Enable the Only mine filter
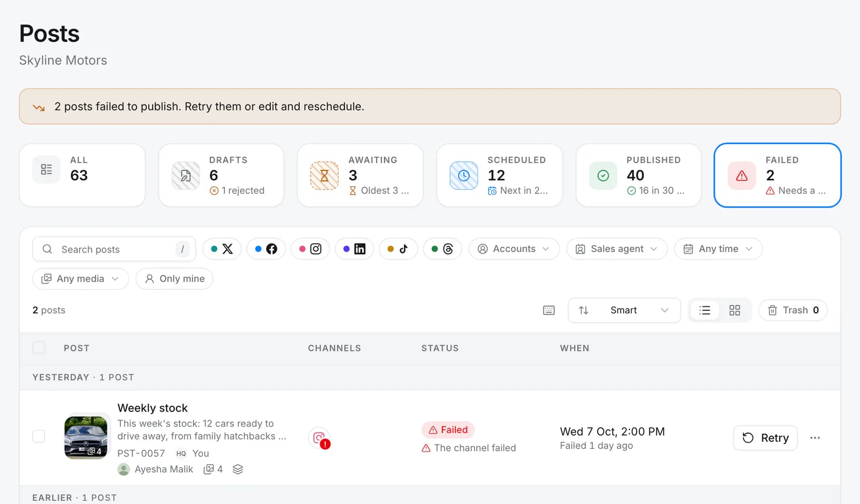The height and width of the screenshot is (504, 860). 174,279
